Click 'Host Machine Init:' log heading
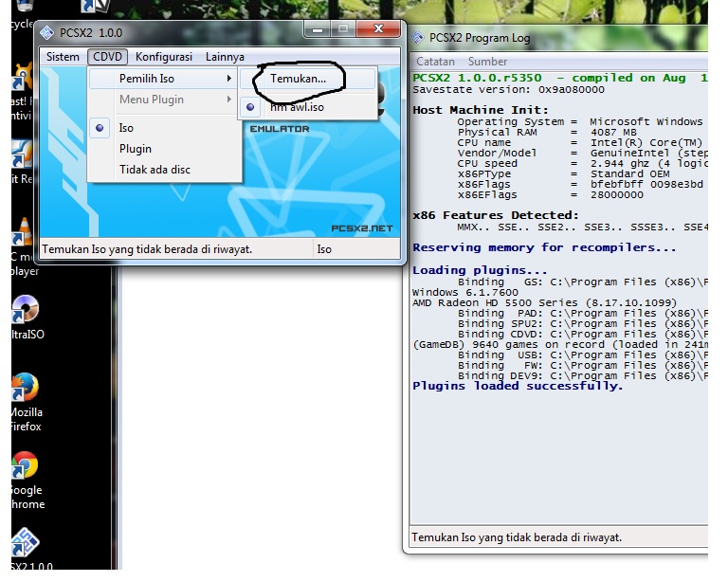 (x=481, y=111)
